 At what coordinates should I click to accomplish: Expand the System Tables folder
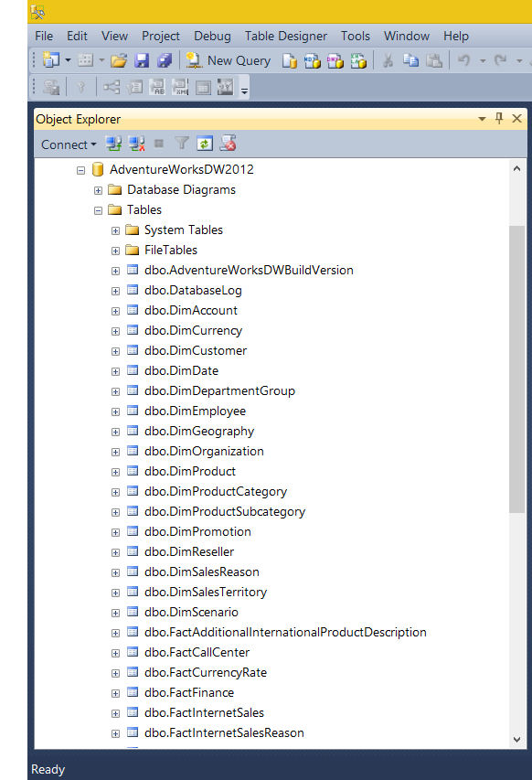pyautogui.click(x=115, y=230)
